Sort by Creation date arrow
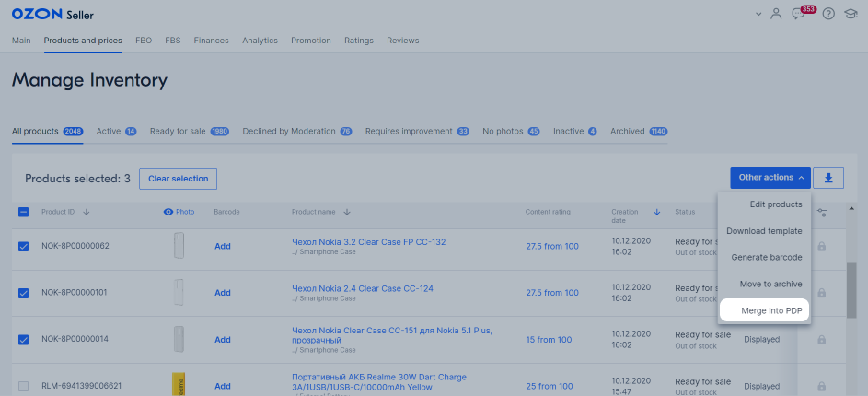868x396 pixels. [x=657, y=212]
